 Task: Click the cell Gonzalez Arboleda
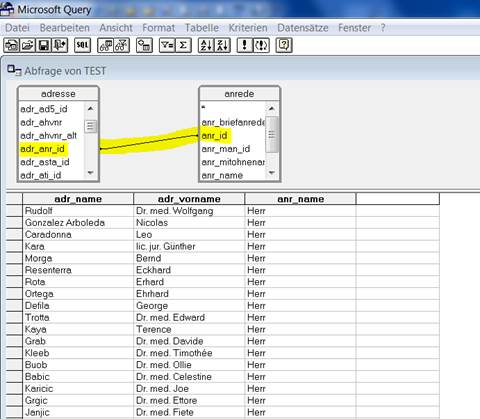click(x=78, y=223)
